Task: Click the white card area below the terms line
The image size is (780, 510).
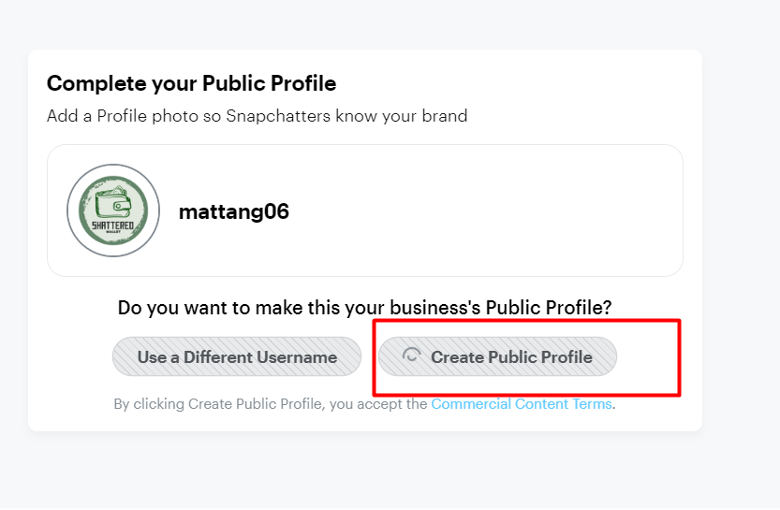Action: 365,421
